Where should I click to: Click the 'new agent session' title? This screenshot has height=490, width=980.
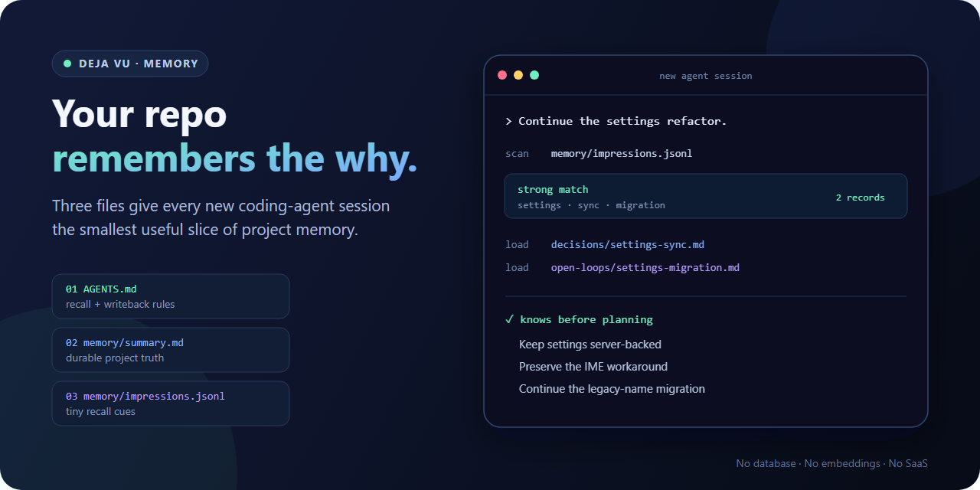click(706, 76)
